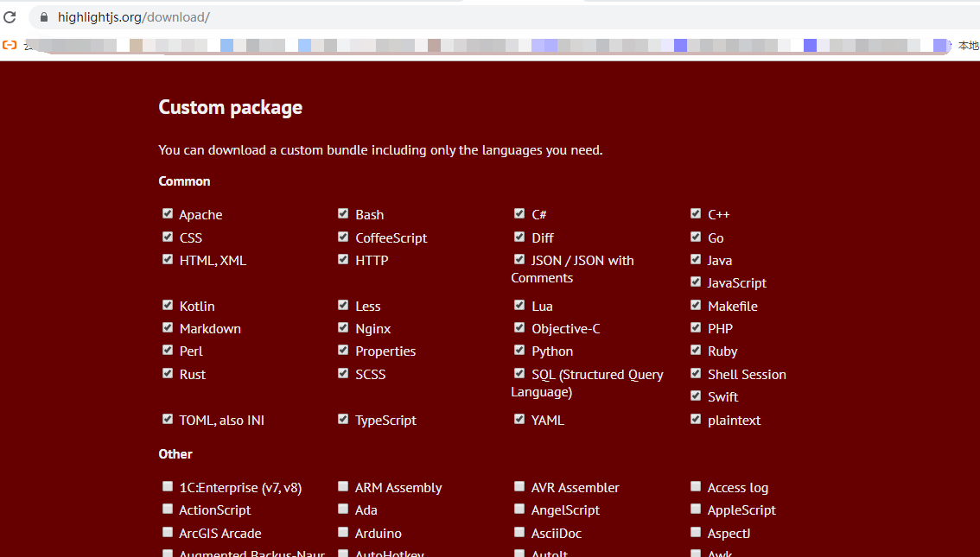Screen dimensions: 980x557
Task: Toggle the CSS checkbox off
Action: (168, 237)
